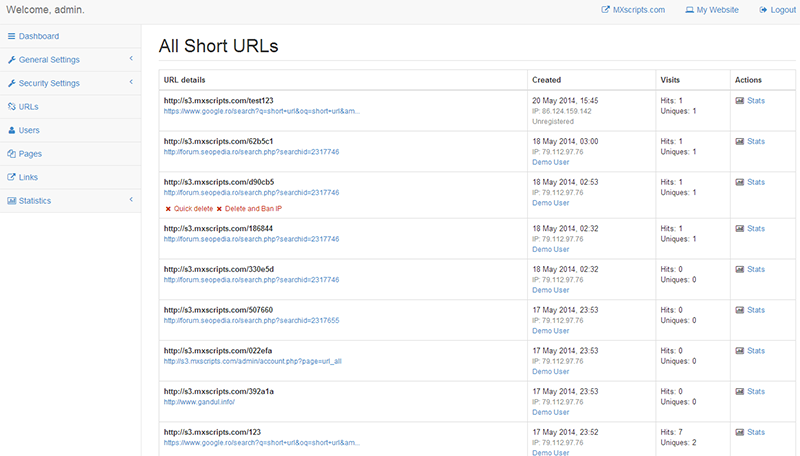
Task: Click the Users person icon
Action: pyautogui.click(x=11, y=130)
